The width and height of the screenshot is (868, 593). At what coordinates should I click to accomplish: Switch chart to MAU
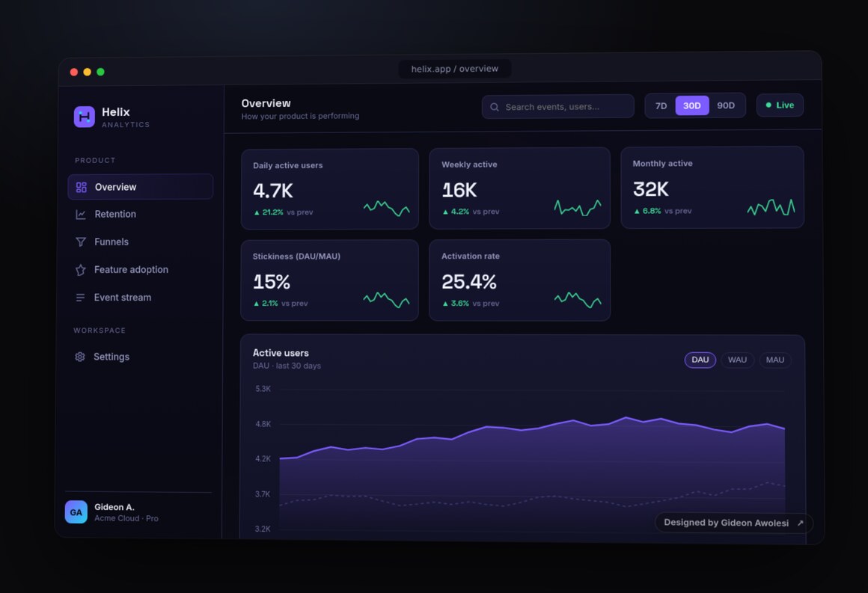775,360
